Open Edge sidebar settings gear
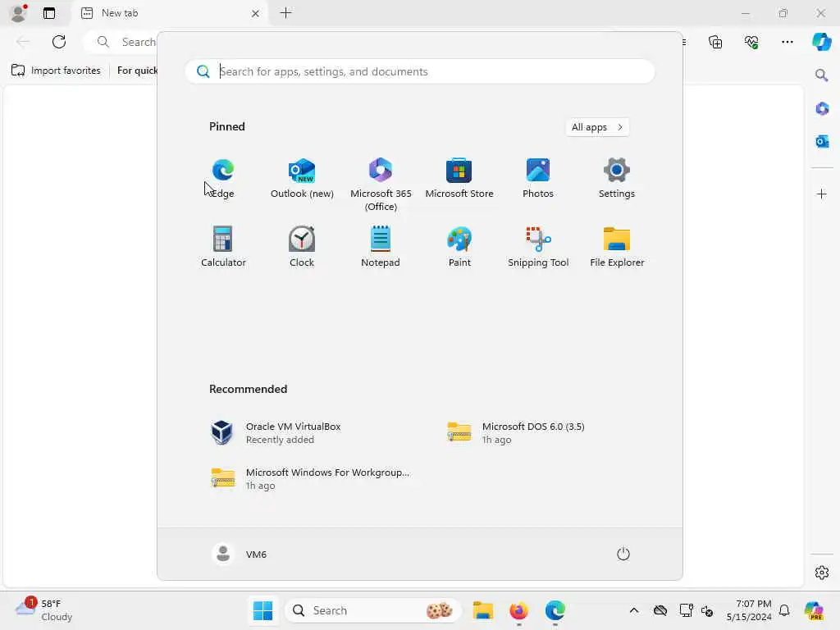 pos(822,573)
